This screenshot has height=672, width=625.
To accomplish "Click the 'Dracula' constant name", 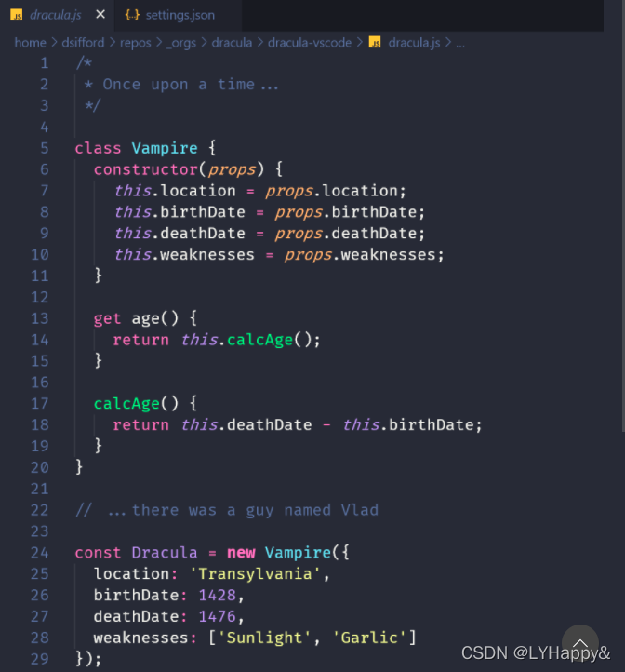I will [165, 553].
